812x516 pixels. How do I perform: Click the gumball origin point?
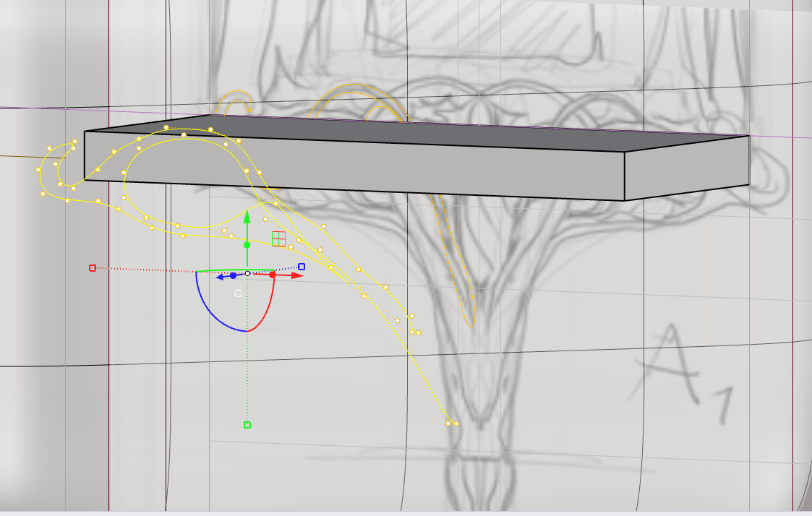coord(247,273)
